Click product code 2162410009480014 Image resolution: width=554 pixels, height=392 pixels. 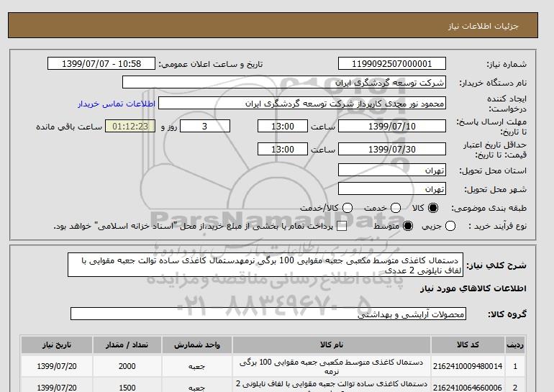468,366
